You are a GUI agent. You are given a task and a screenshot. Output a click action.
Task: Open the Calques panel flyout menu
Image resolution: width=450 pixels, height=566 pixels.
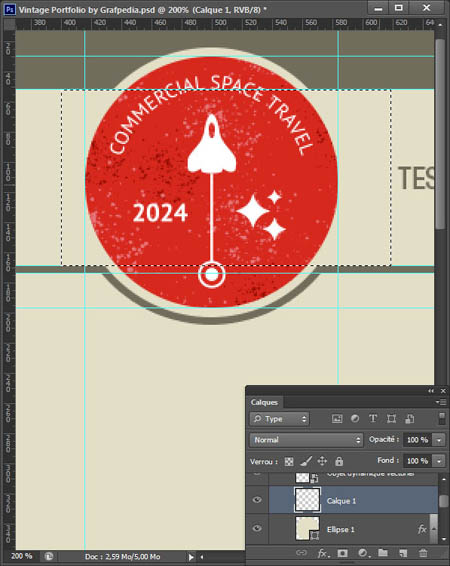pos(441,402)
